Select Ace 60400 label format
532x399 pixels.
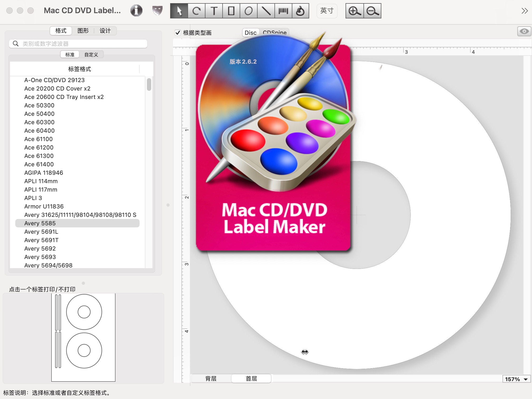(x=77, y=131)
